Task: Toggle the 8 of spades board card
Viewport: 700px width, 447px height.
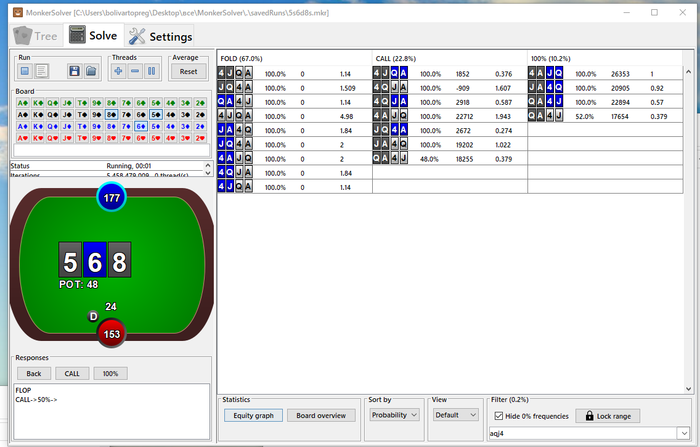Action: tap(111, 115)
